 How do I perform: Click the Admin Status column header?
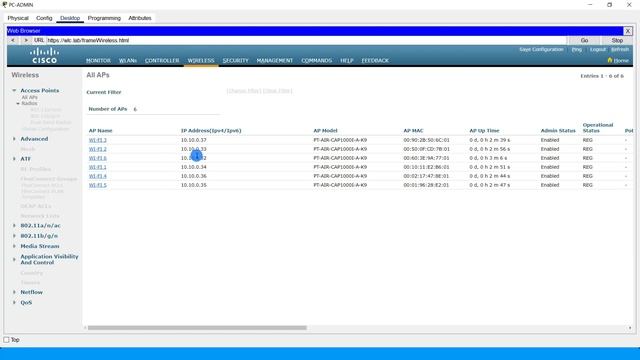click(558, 131)
